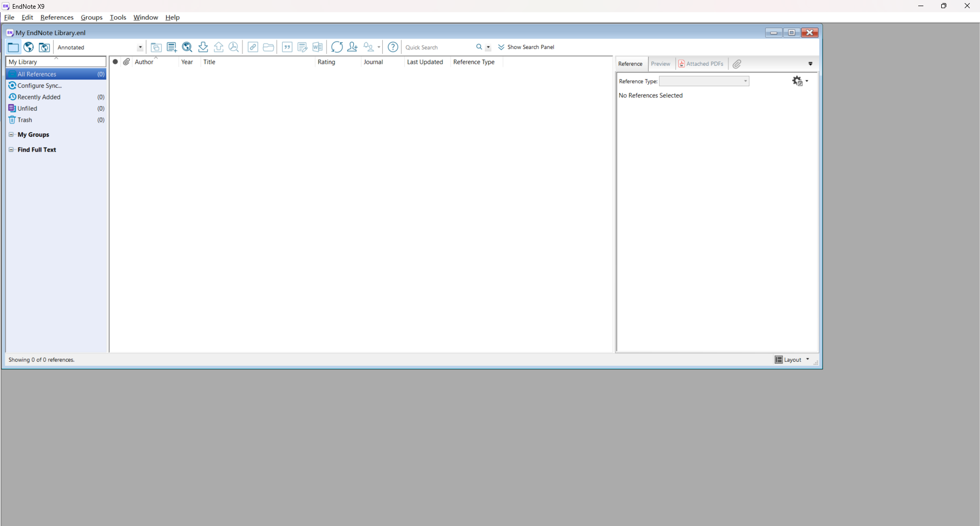Click the Open Link icon
The height and width of the screenshot is (526, 980).
click(x=253, y=47)
